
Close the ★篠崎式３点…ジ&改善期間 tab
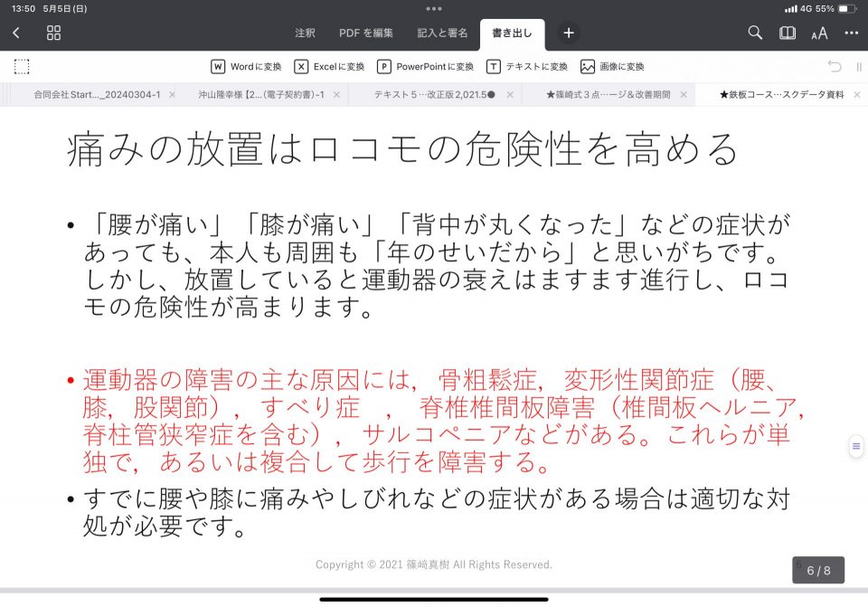684,95
